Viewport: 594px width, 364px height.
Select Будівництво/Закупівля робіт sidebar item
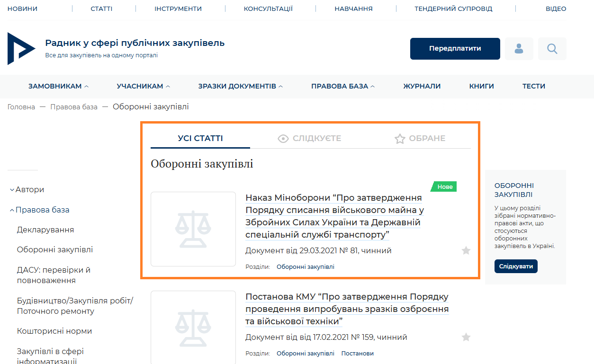[x=75, y=306]
